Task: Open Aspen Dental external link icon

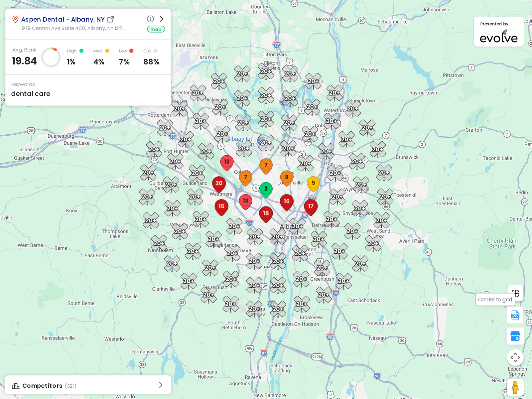Action: tap(111, 19)
